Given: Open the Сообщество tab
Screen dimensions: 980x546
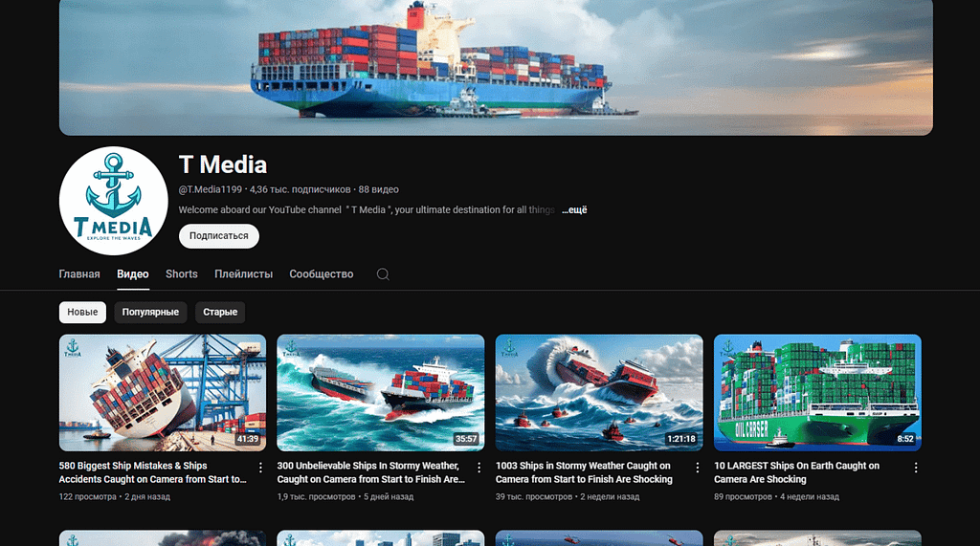Looking at the screenshot, I should pos(322,274).
